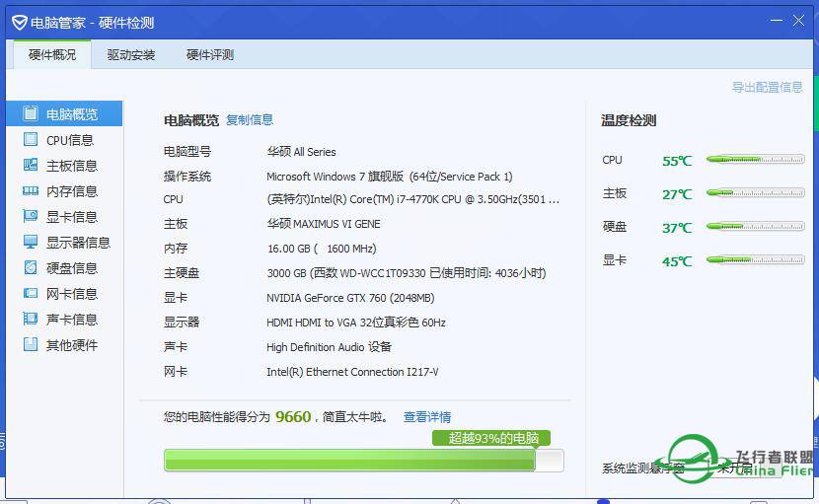Open the 显示器信息 monitor section
This screenshot has height=504, width=819.
tap(77, 243)
